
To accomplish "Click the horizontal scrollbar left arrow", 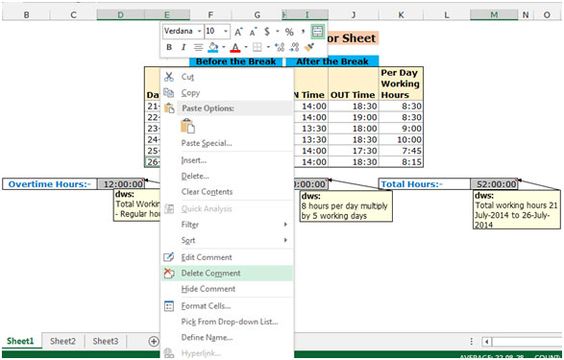I will tap(487, 341).
